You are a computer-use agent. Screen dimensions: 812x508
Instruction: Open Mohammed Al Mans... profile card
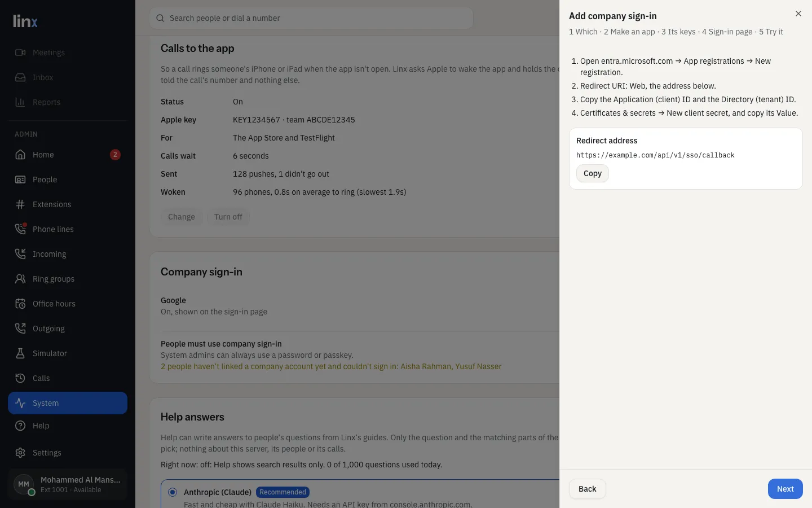click(68, 484)
